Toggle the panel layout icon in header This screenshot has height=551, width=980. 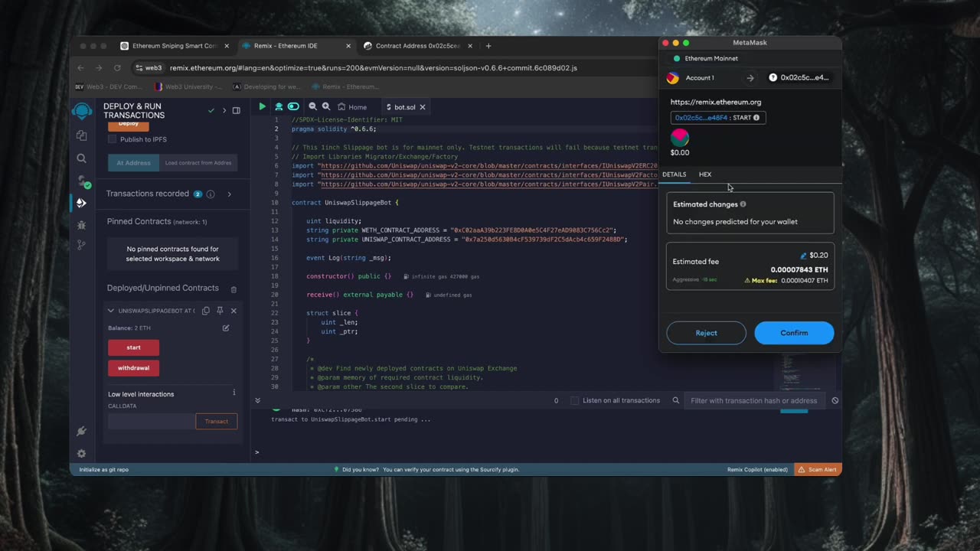pos(237,110)
